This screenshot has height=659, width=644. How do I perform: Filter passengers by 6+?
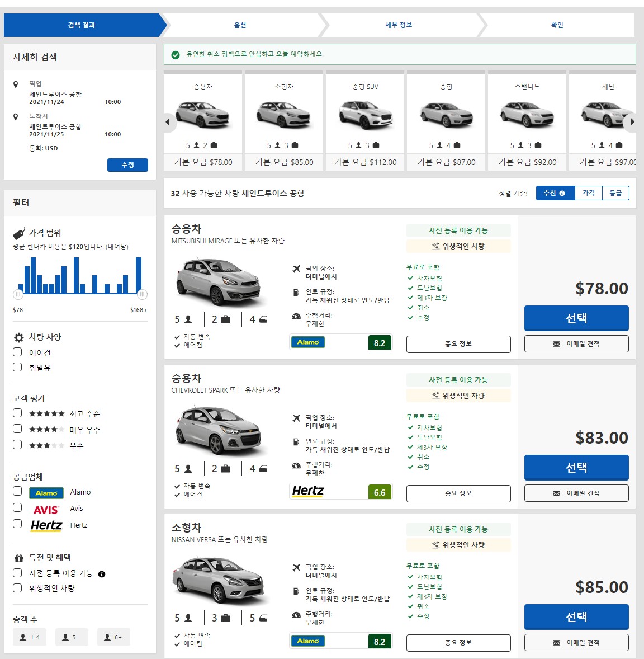pos(113,637)
